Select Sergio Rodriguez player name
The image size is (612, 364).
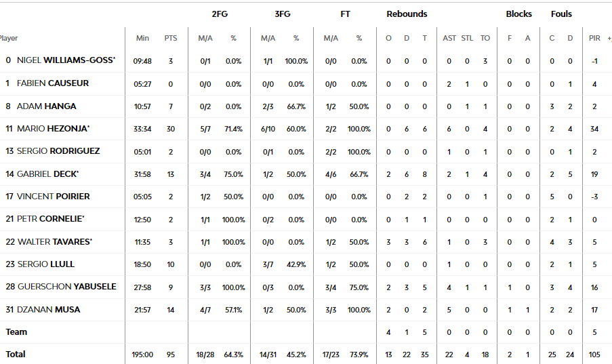pyautogui.click(x=58, y=151)
